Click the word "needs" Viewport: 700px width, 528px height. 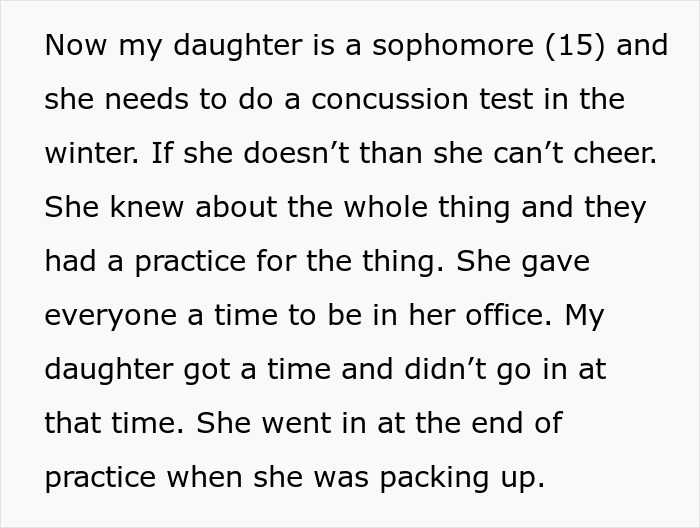coord(142,100)
